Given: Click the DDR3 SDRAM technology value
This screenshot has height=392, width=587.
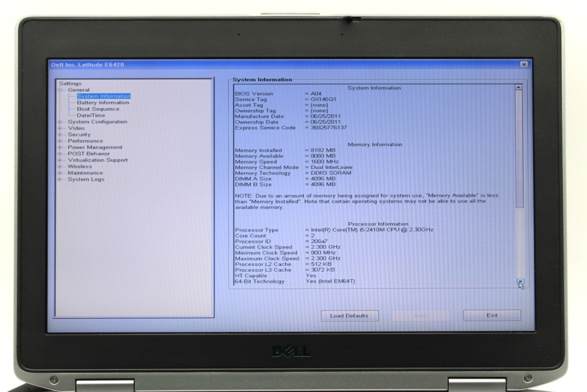Looking at the screenshot, I should point(331,173).
